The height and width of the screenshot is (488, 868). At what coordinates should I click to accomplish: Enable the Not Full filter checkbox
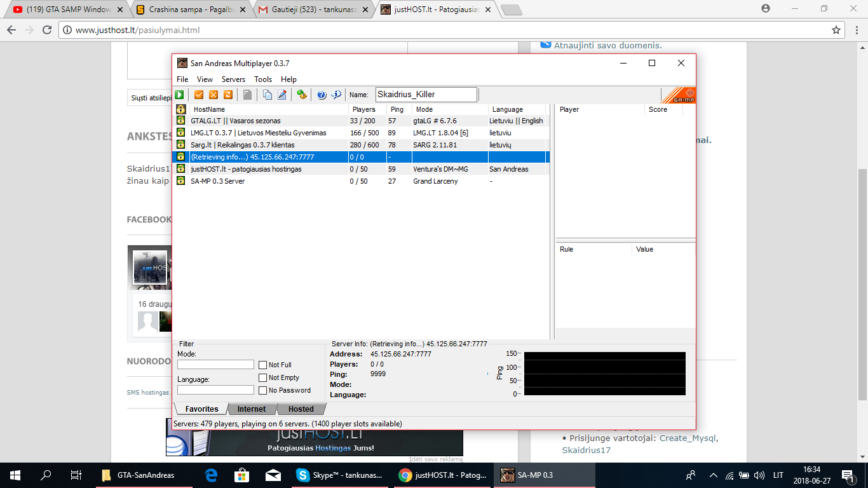pos(262,365)
